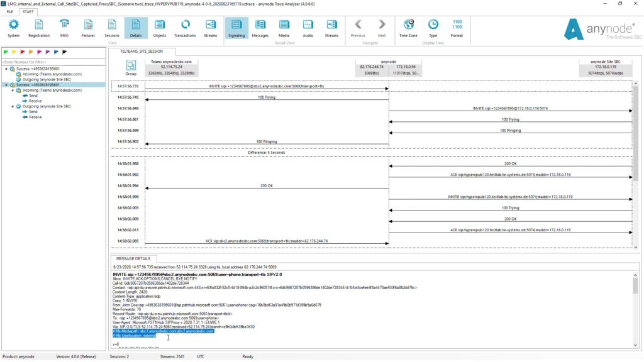Change the Time Zone setting
Image resolution: width=644 pixels, height=362 pixels.
point(408,28)
